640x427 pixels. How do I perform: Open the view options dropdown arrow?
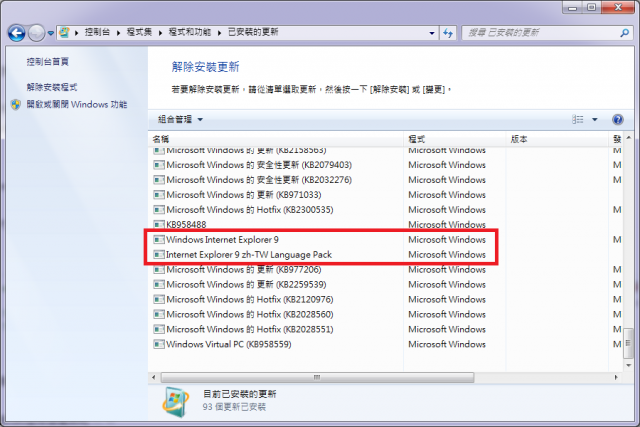[595, 120]
